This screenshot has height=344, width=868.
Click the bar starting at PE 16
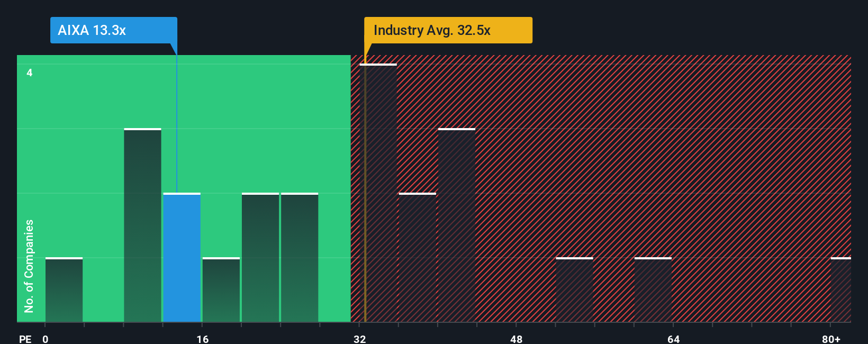click(221, 289)
